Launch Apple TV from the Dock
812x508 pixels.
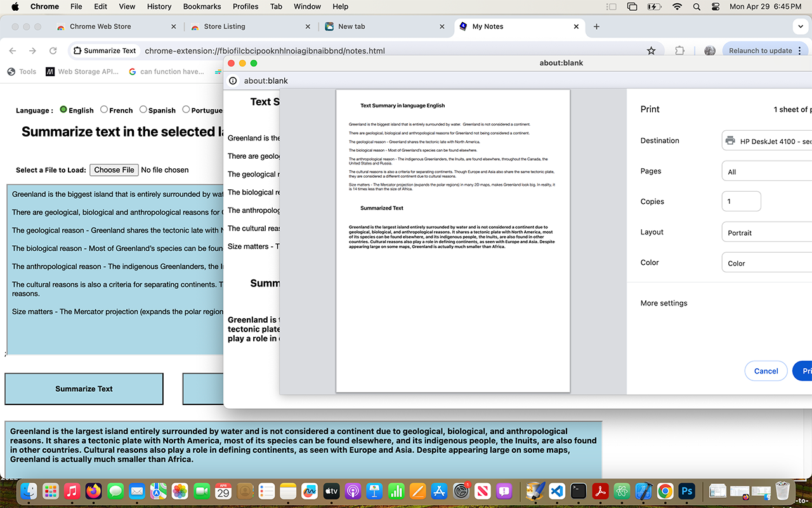coord(331,491)
